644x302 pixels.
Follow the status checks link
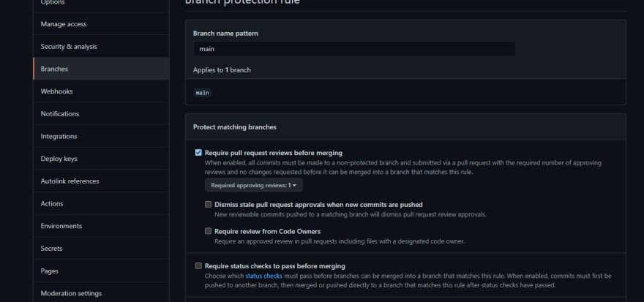(x=263, y=276)
